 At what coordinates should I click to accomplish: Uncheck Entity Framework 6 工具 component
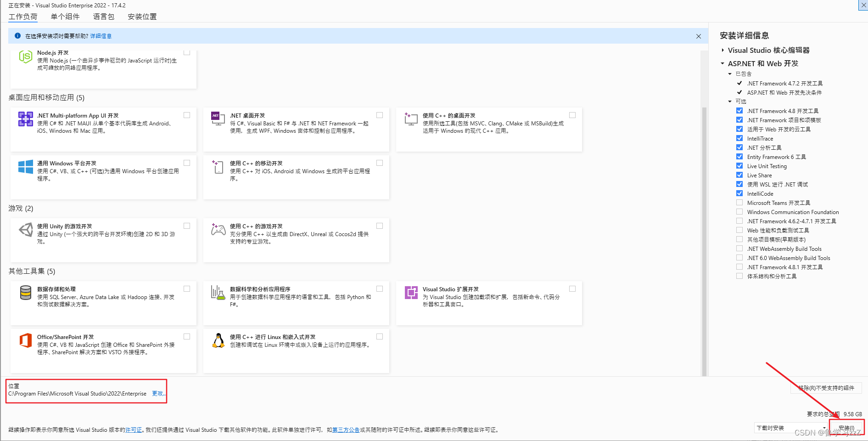739,157
